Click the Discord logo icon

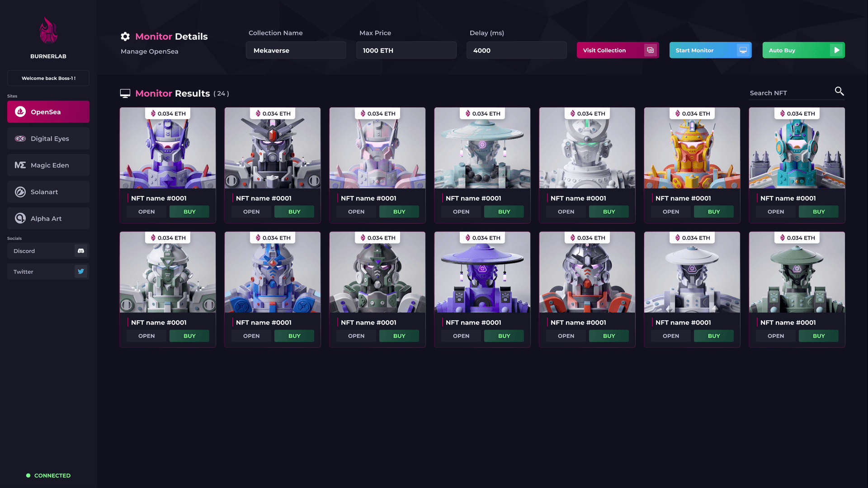(x=81, y=251)
